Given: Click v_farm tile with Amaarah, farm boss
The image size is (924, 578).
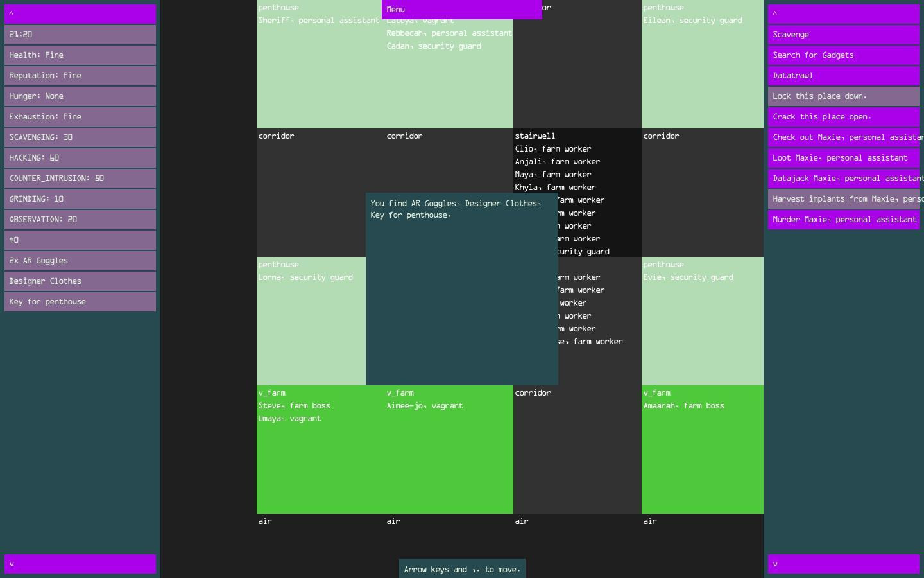Looking at the screenshot, I should pos(703,450).
